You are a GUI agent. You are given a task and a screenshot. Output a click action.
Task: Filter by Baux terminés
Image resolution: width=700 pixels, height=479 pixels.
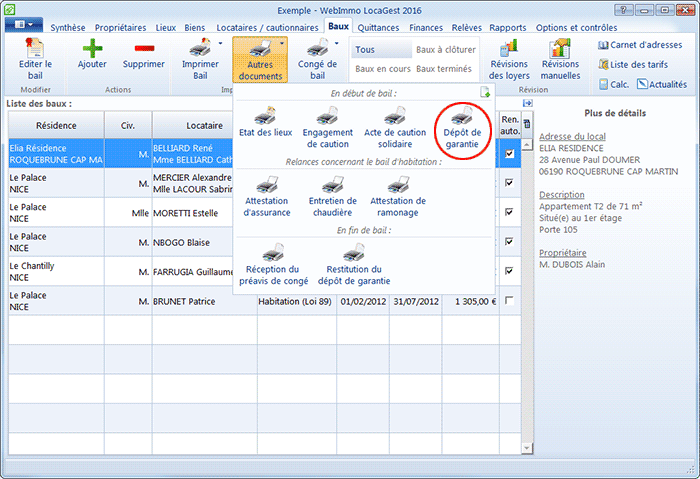point(444,69)
